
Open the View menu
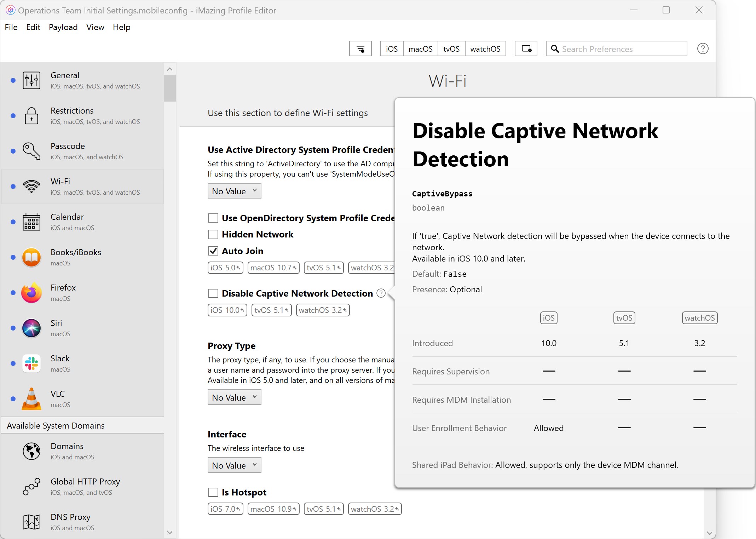(95, 27)
